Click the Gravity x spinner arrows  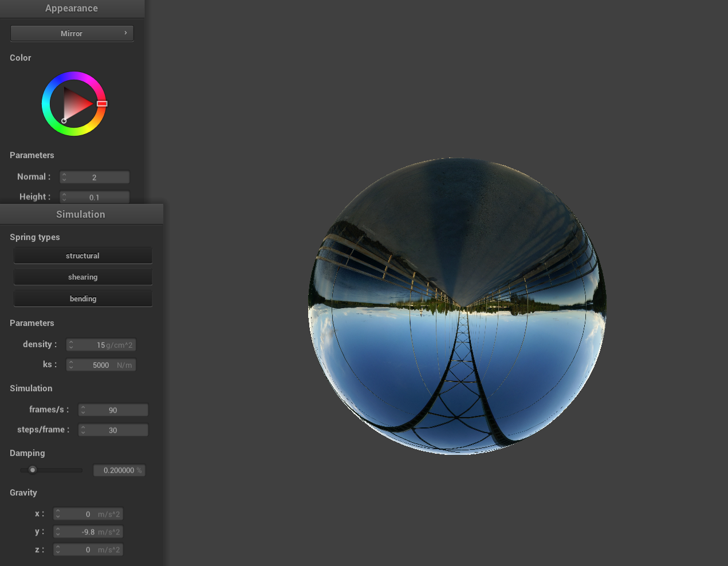pos(58,514)
